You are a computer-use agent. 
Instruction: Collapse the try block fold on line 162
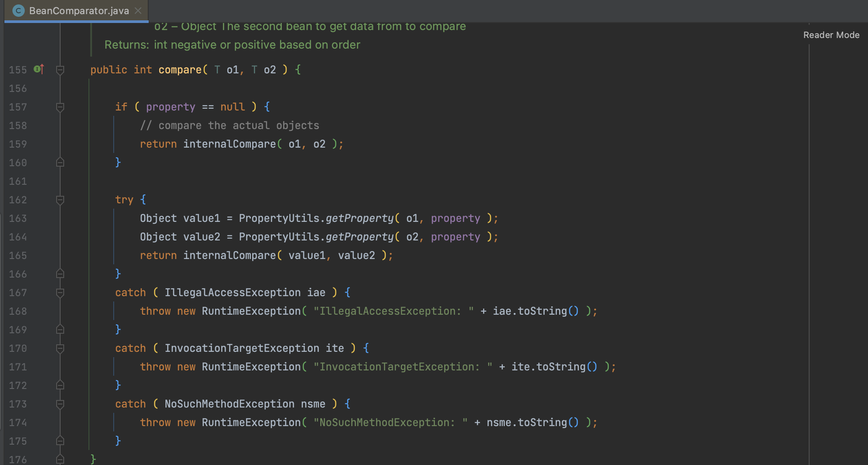60,200
